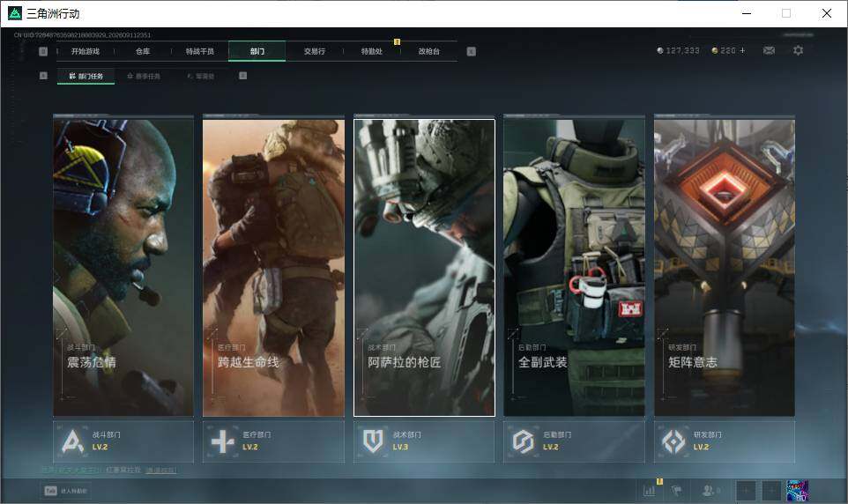Screen dimensions: 848x504
Task: Click the 研发部门 diamond emblem icon
Action: coord(673,441)
